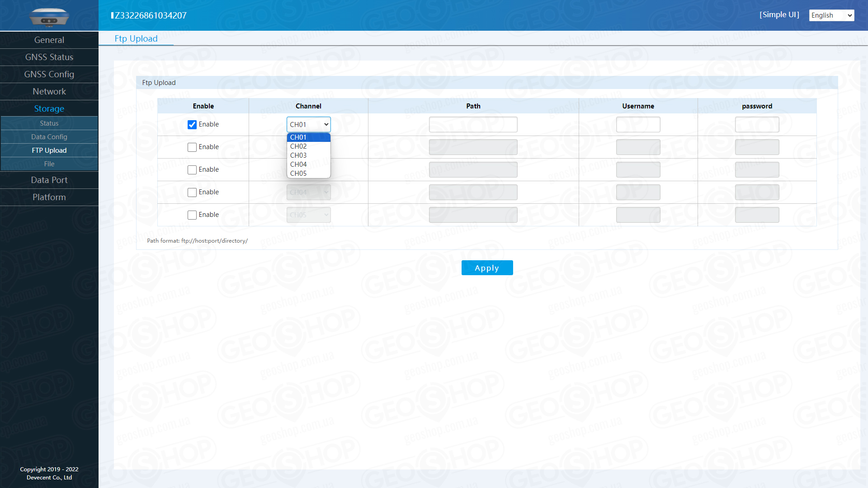Open the Platform menu
This screenshot has width=868, height=488.
49,197
